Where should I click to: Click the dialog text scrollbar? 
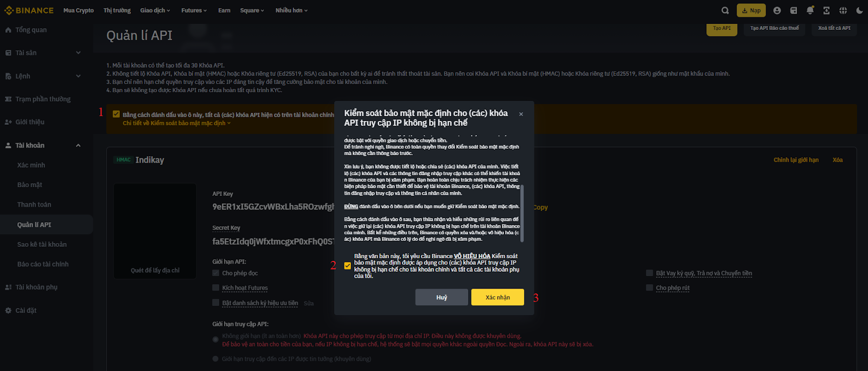[522, 213]
